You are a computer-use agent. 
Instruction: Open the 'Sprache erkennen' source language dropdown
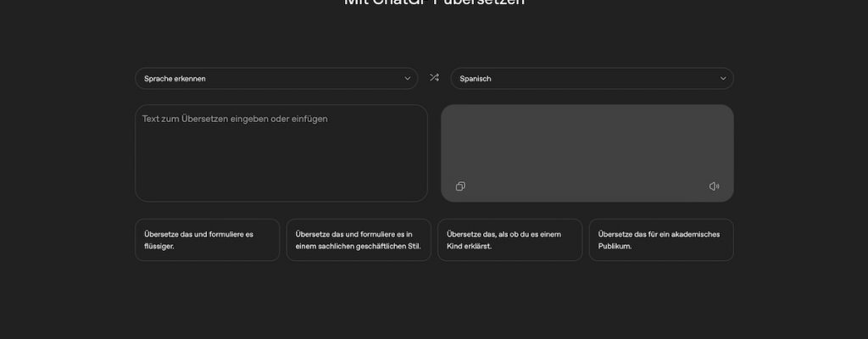tap(275, 78)
